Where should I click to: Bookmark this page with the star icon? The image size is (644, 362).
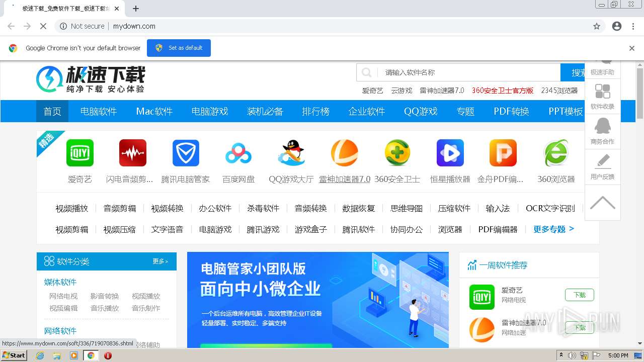pos(597,26)
